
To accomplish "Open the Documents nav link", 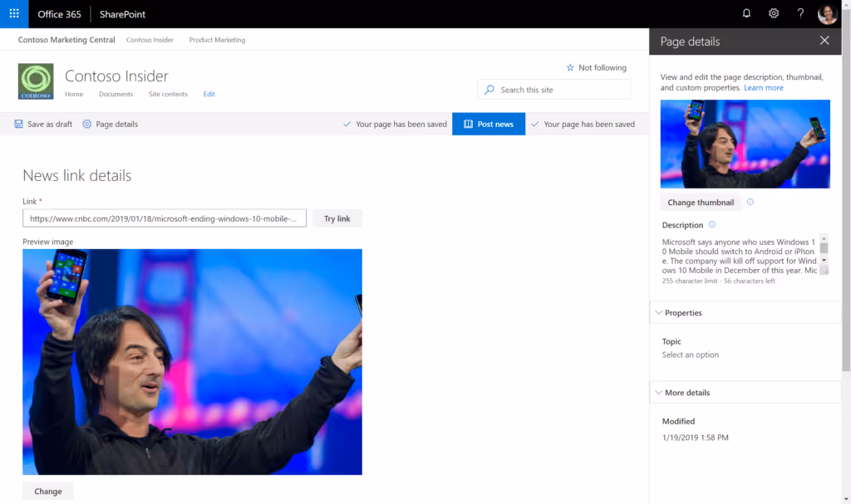I will pos(116,94).
